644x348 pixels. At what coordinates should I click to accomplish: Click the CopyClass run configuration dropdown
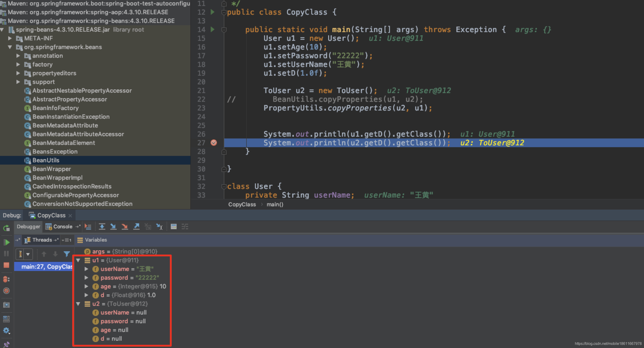pos(48,215)
